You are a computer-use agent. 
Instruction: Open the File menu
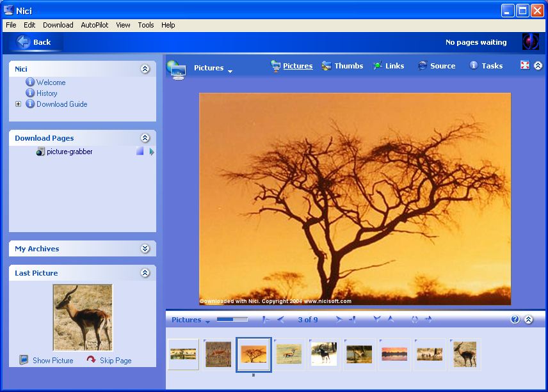[x=11, y=25]
